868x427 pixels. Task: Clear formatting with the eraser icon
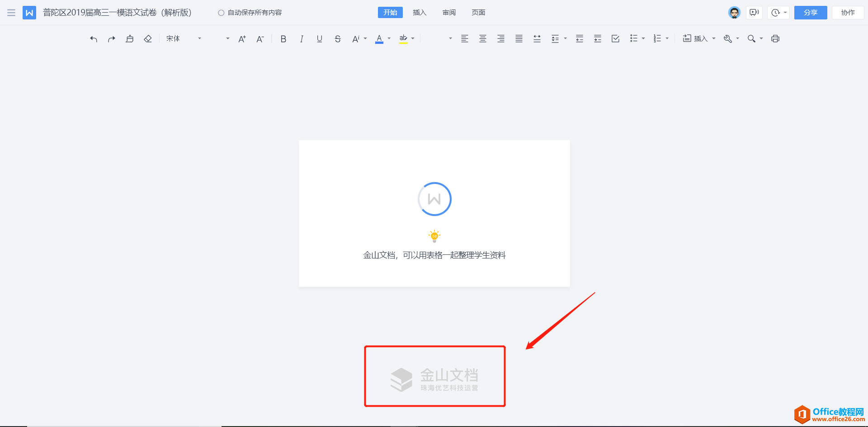pyautogui.click(x=148, y=39)
